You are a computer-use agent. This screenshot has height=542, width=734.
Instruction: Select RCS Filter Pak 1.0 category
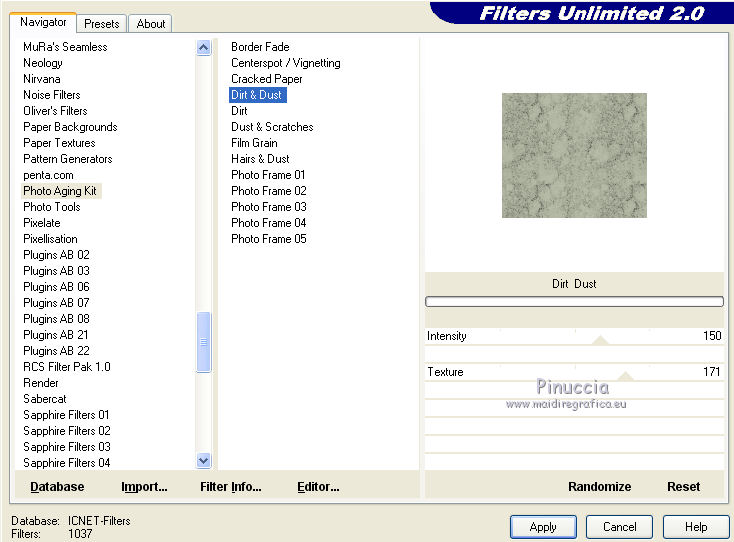pos(66,366)
